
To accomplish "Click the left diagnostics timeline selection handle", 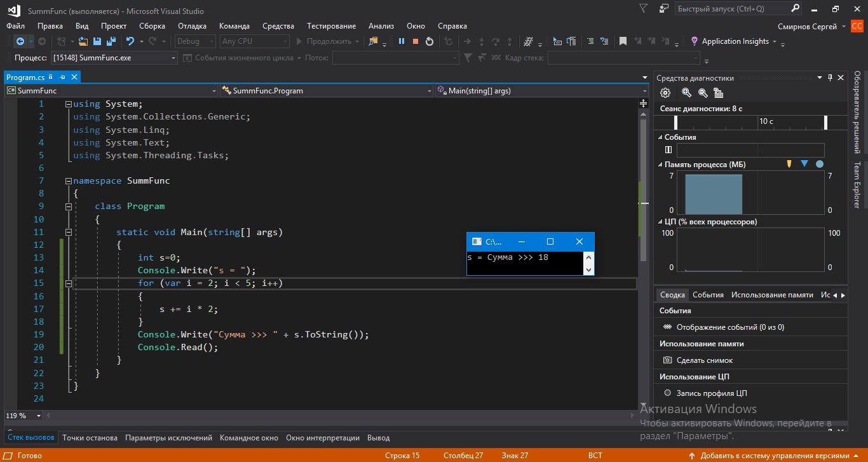I will [675, 122].
